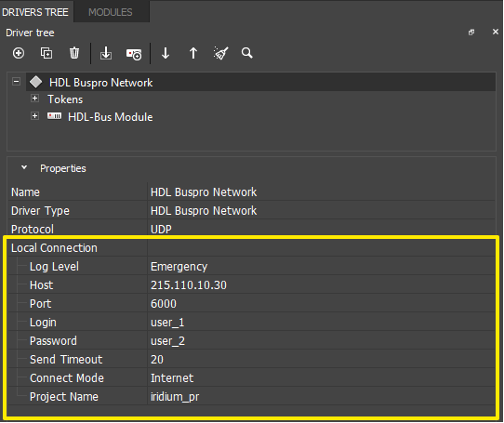Screen dimensions: 504x423
Task: Close the Driver tree panel
Action: click(x=496, y=32)
